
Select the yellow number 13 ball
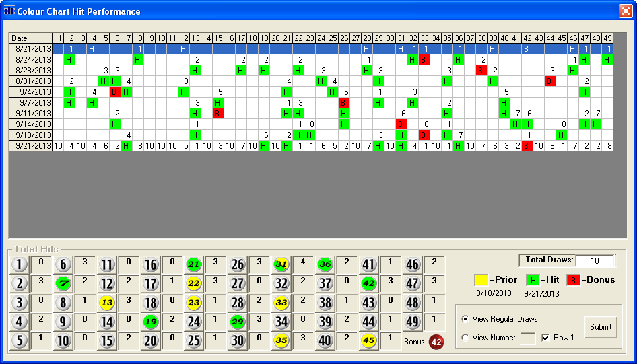106,303
